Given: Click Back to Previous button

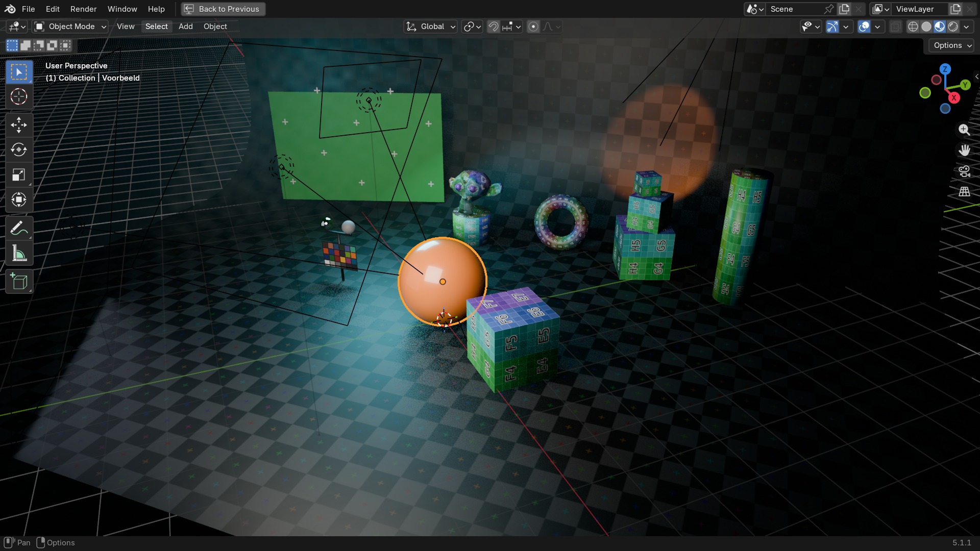Looking at the screenshot, I should point(223,9).
